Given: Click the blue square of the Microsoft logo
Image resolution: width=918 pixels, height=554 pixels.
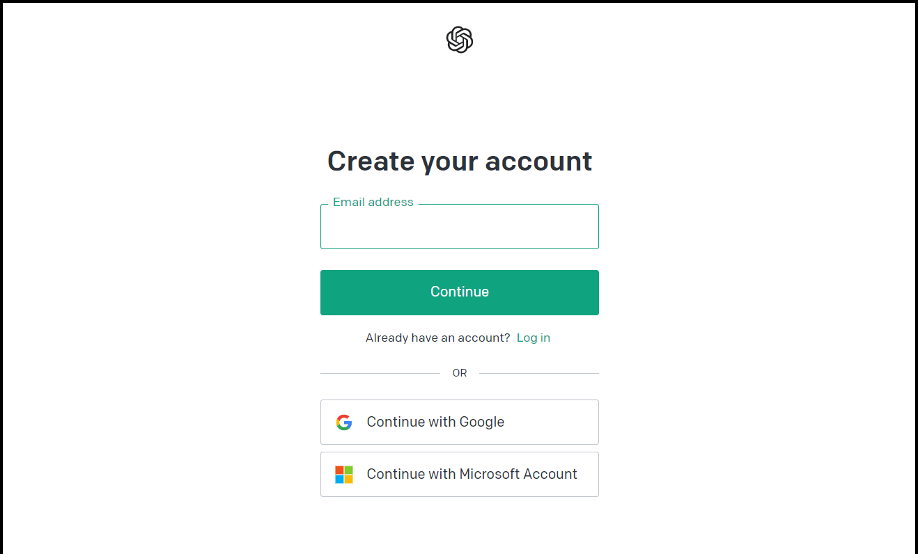Looking at the screenshot, I should tap(340, 479).
